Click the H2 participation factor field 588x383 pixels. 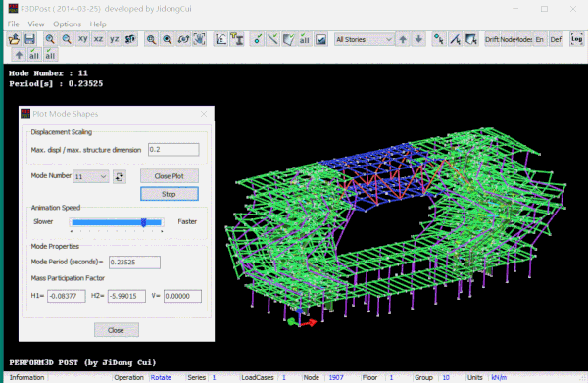click(x=126, y=296)
